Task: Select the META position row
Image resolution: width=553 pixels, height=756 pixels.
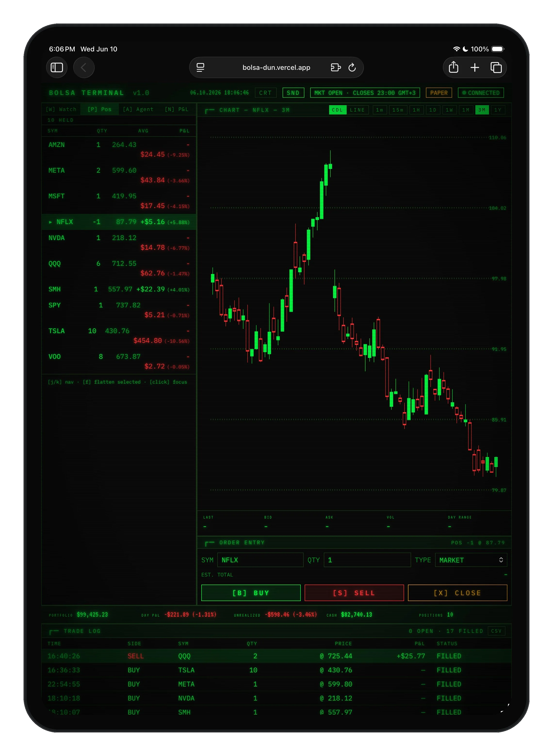Action: click(119, 175)
